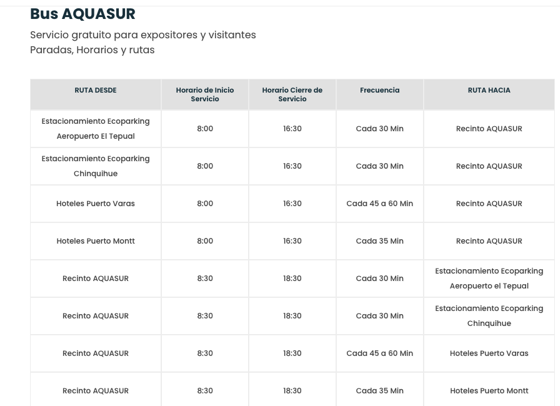This screenshot has width=560, height=406.
Task: Click destination Hoteles Puerto Montt cell
Action: [489, 391]
